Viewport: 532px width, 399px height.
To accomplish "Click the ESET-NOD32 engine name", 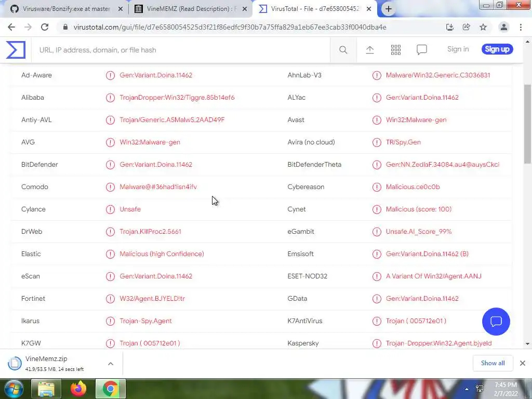I will pyautogui.click(x=308, y=276).
